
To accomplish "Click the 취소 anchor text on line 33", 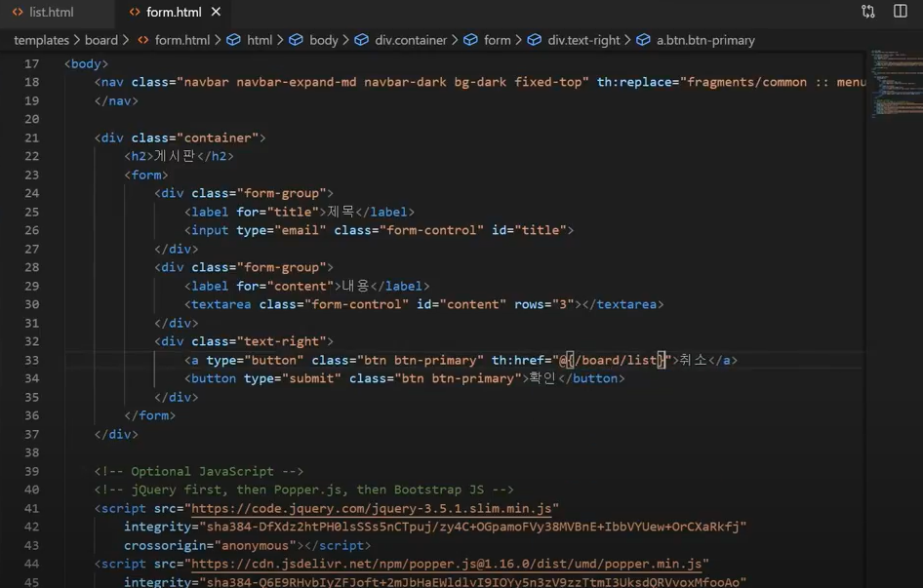I will click(693, 360).
